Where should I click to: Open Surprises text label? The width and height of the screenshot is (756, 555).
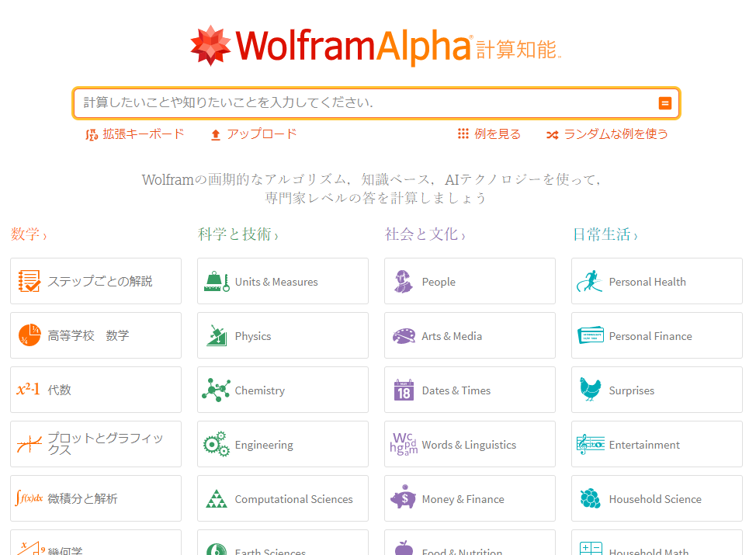pyautogui.click(x=632, y=390)
